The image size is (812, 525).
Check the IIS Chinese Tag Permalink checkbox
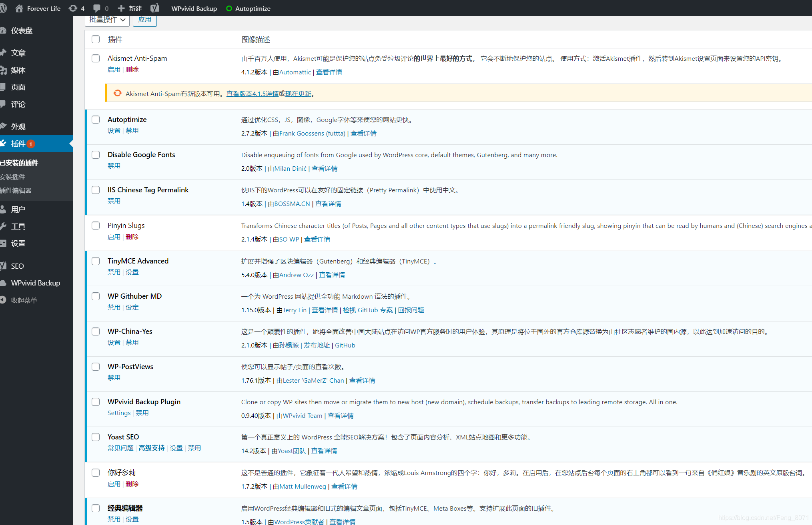[x=96, y=190]
